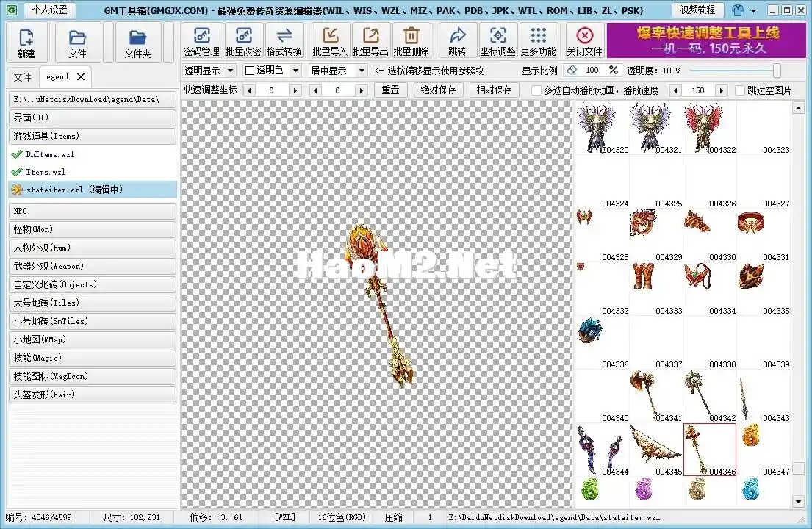
Task: Click the E:\..uNetdiskDownload\egend\Data\ path button
Action: 93,99
